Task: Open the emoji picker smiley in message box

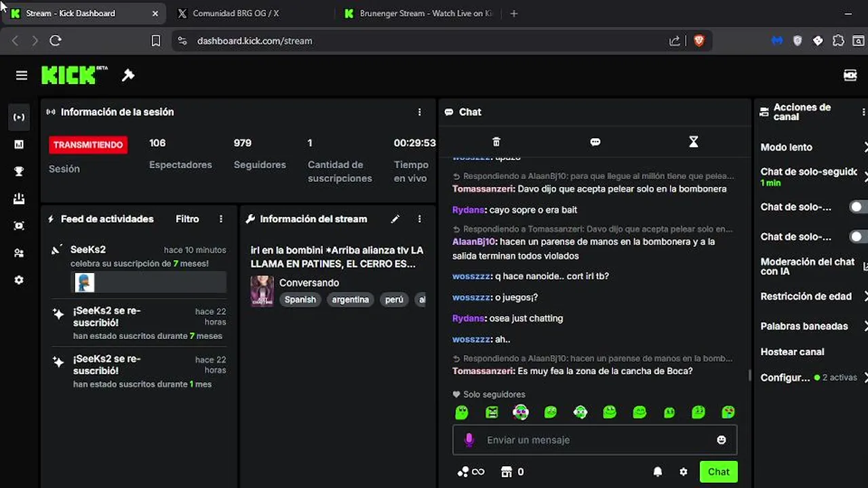Action: [x=722, y=440]
